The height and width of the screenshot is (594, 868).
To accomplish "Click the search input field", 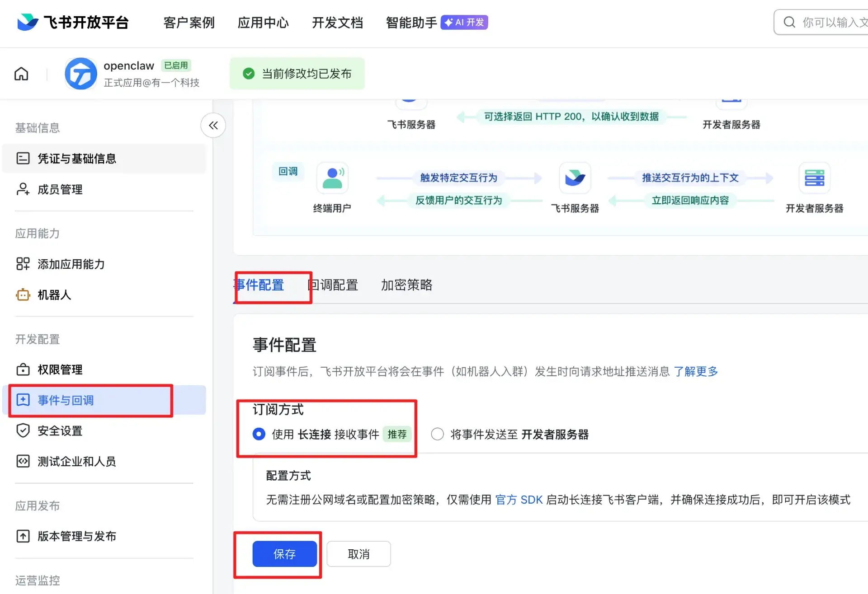I will (832, 22).
